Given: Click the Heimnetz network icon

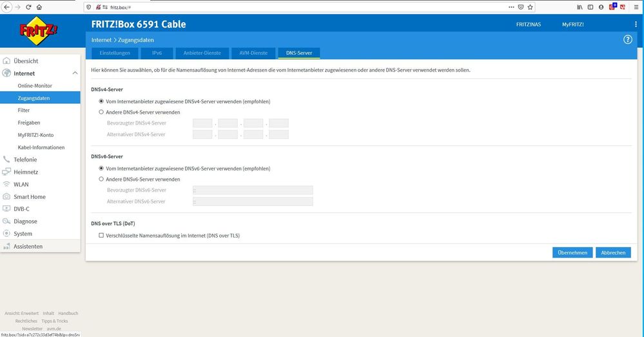Looking at the screenshot, I should (6, 172).
